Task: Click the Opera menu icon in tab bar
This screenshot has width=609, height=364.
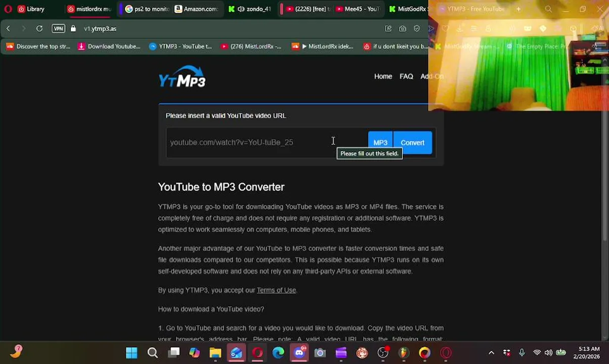Action: click(8, 9)
